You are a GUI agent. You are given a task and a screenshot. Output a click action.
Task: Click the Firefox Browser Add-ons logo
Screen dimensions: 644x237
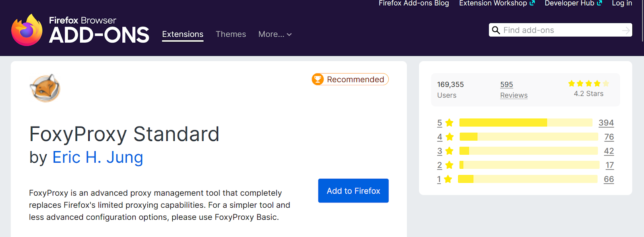tap(80, 30)
